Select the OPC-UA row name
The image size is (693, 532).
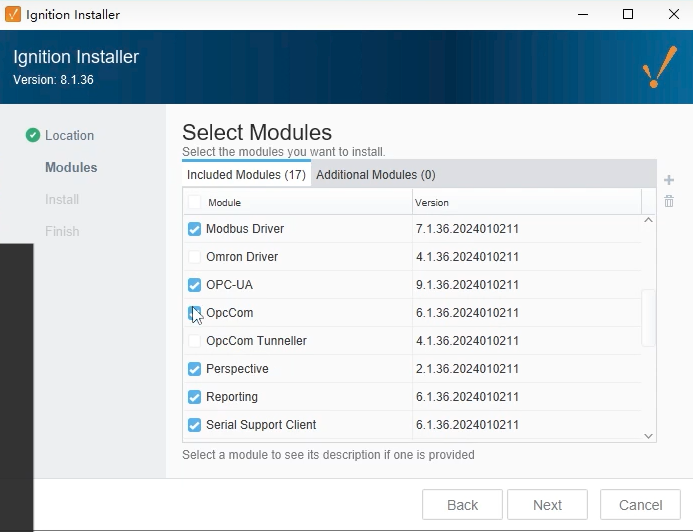point(229,285)
